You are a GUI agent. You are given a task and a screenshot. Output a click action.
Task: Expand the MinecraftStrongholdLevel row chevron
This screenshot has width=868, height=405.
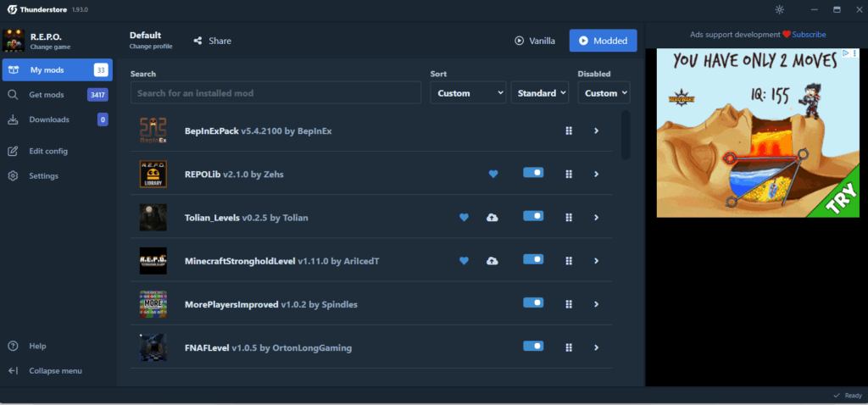tap(596, 261)
